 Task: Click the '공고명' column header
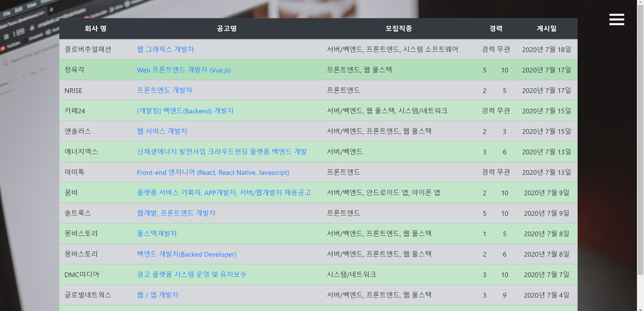point(226,29)
